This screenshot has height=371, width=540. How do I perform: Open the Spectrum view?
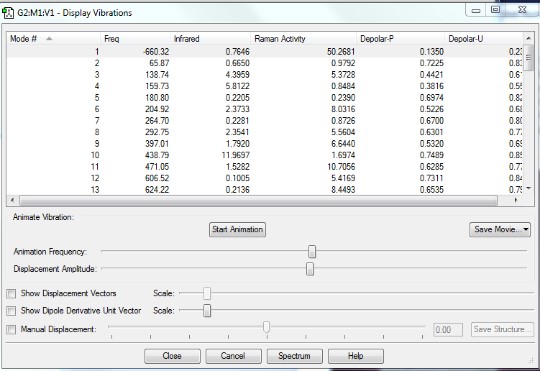click(294, 356)
